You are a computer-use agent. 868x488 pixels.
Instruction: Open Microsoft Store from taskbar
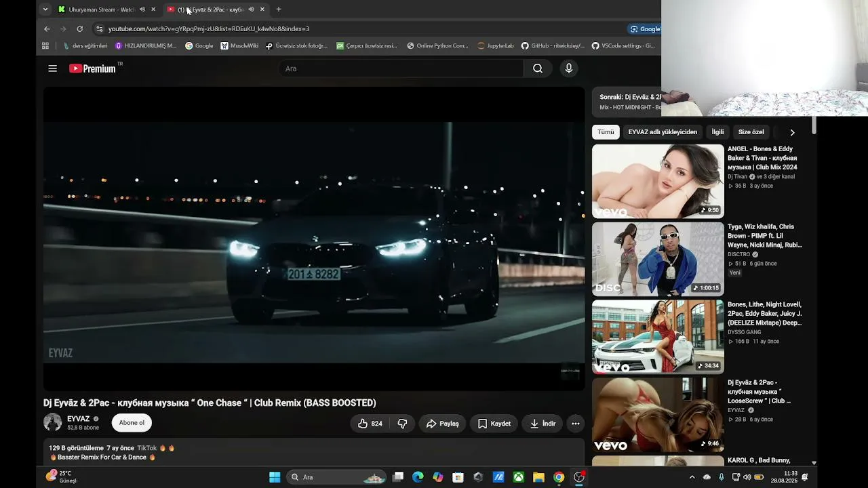coord(458,477)
